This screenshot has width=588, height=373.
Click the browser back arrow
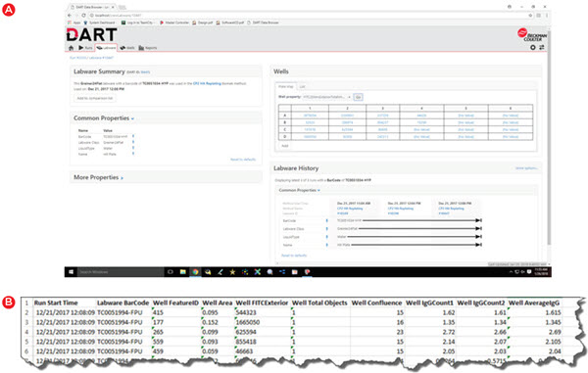pyautogui.click(x=70, y=16)
